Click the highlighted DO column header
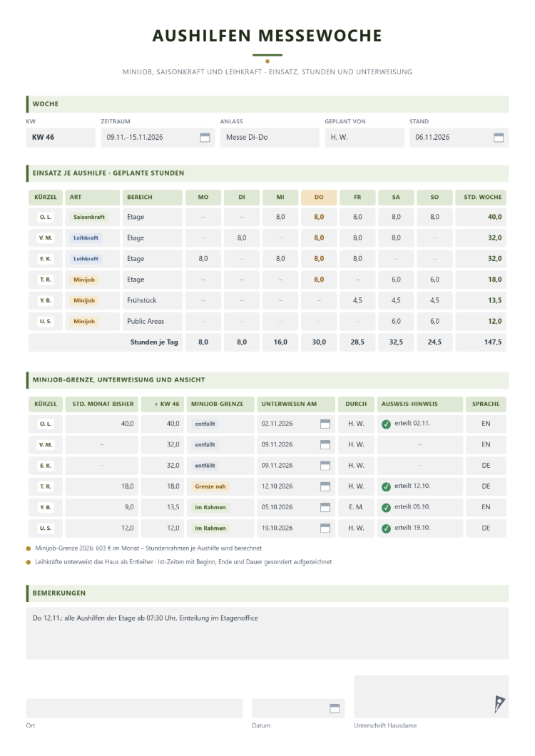Screen dimensions: 535x756 tap(319, 197)
